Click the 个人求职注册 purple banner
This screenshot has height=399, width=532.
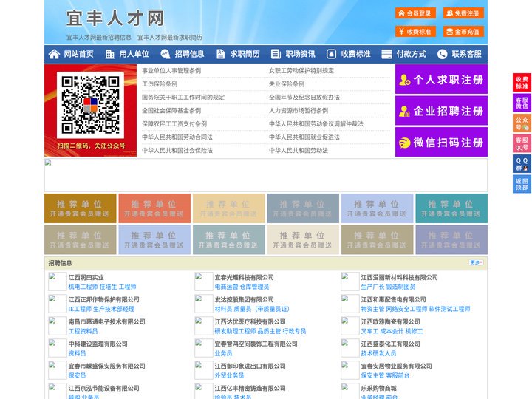[441, 79]
